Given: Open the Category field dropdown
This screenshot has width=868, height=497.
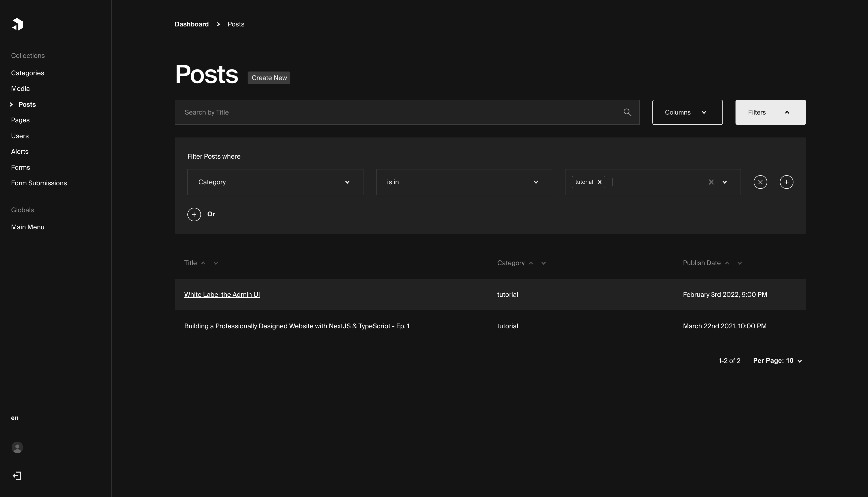Looking at the screenshot, I should tap(275, 182).
